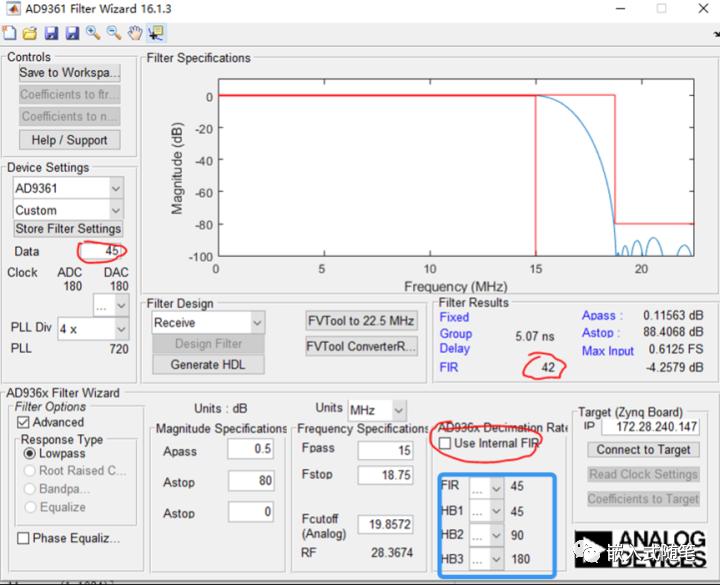The image size is (720, 585).
Task: Select the Pan hand tool
Action: click(x=135, y=33)
